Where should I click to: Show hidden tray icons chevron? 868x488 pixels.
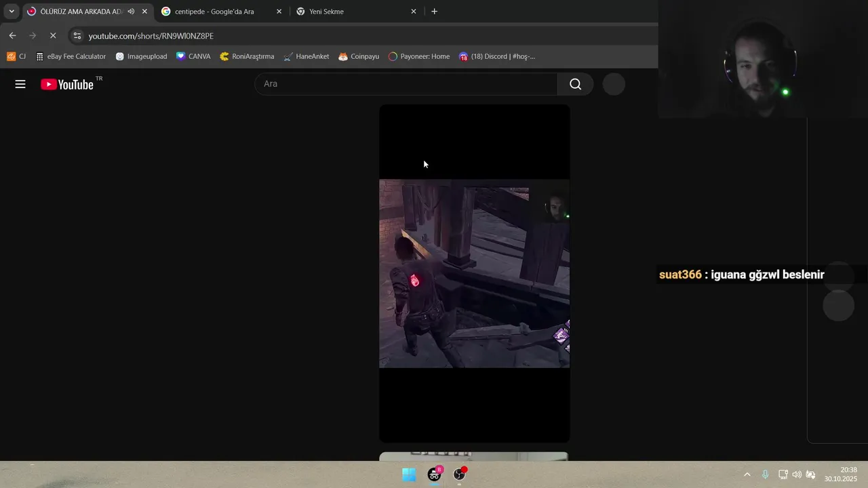pyautogui.click(x=747, y=474)
